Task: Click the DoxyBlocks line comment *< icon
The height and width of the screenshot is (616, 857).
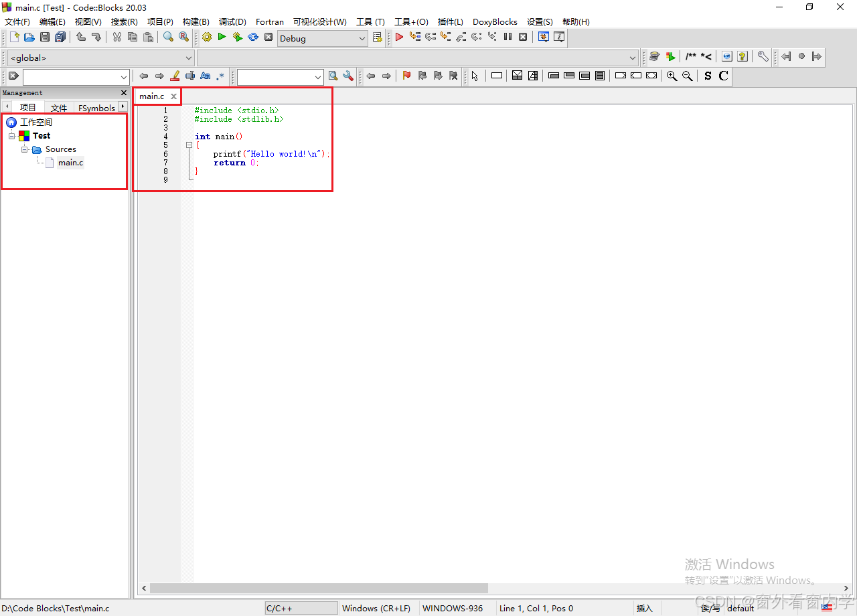Action: point(706,57)
